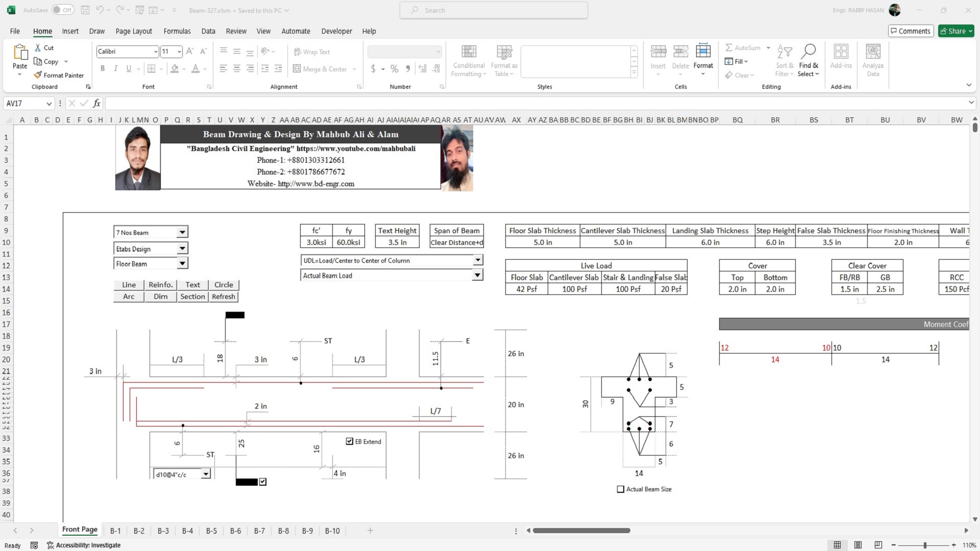Viewport: 980px width, 551px height.
Task: Expand the 7 Nos Beam dropdown
Action: [182, 233]
